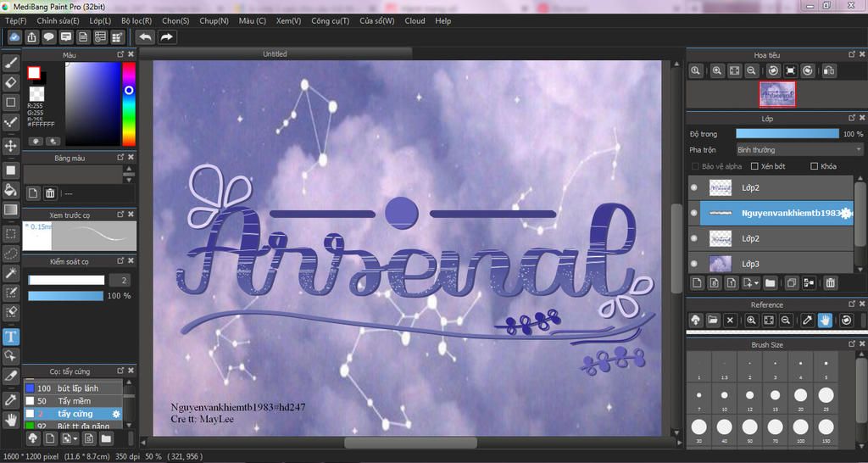Activate the Reference panel hand tool
This screenshot has width=868, height=463.
[x=825, y=320]
